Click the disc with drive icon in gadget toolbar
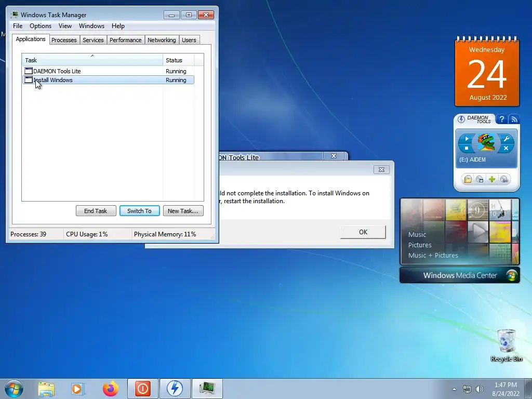 click(x=504, y=179)
